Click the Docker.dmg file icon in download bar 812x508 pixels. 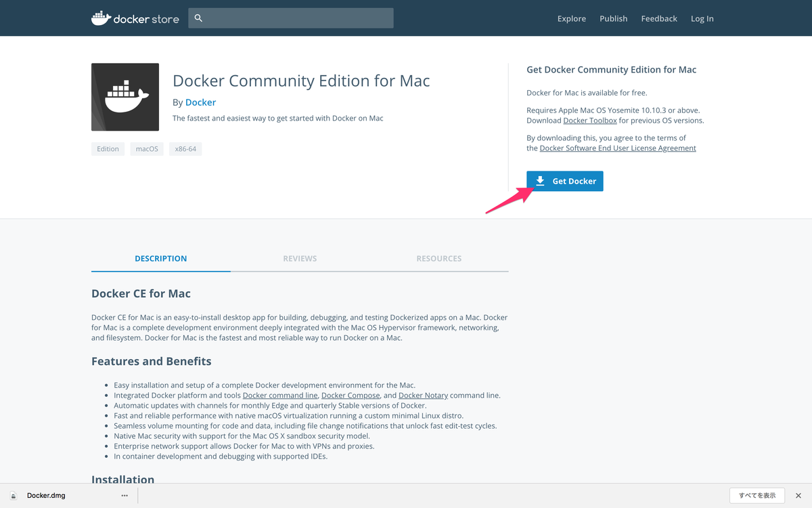point(14,496)
